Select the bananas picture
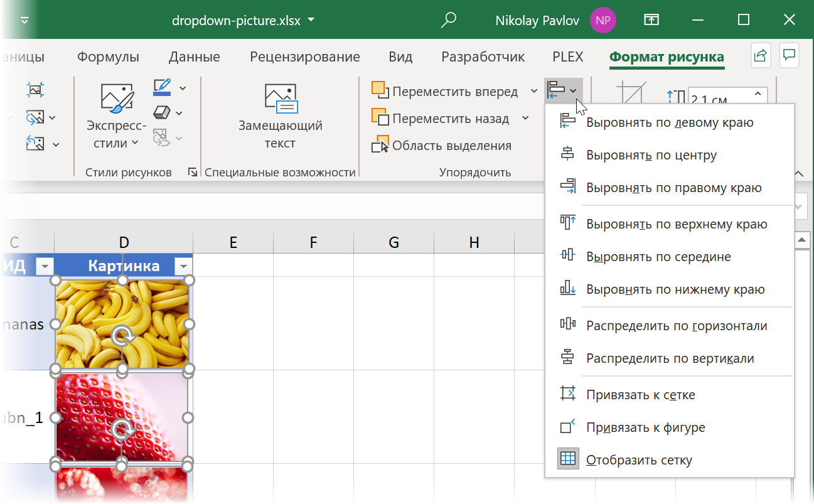 (122, 324)
